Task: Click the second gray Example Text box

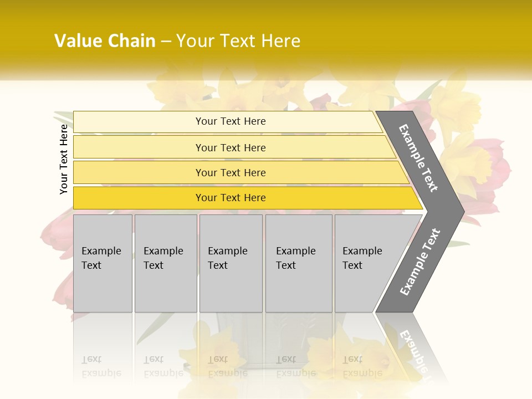Action: pyautogui.click(x=165, y=263)
